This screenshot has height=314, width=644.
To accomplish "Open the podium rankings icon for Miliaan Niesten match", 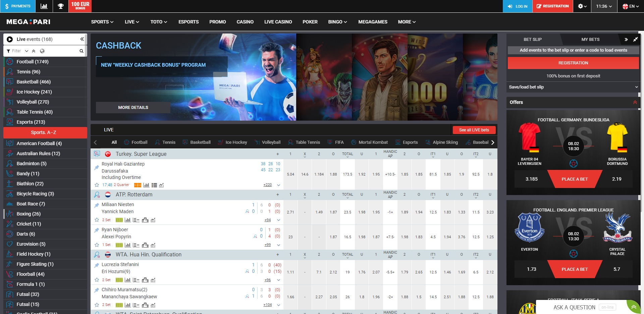I will [x=145, y=220].
